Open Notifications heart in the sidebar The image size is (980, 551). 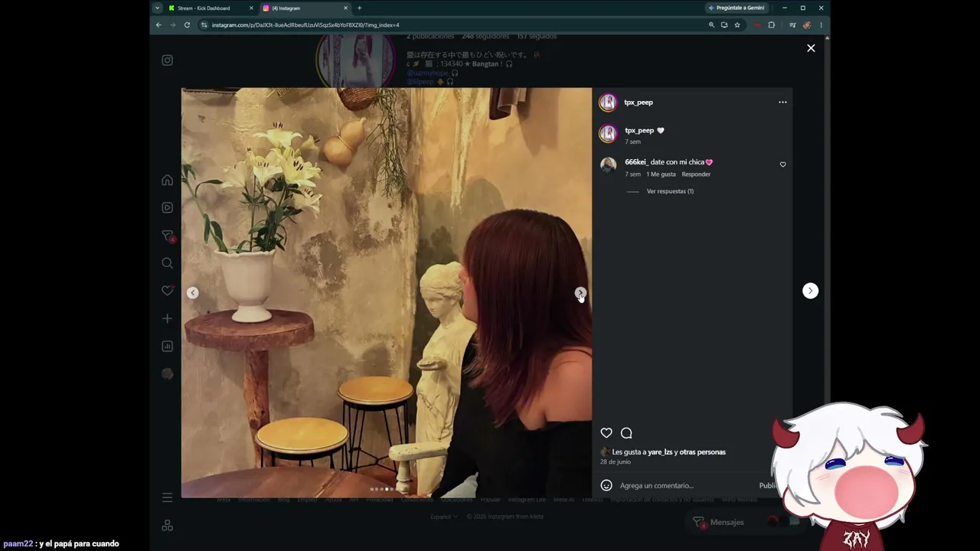(167, 291)
